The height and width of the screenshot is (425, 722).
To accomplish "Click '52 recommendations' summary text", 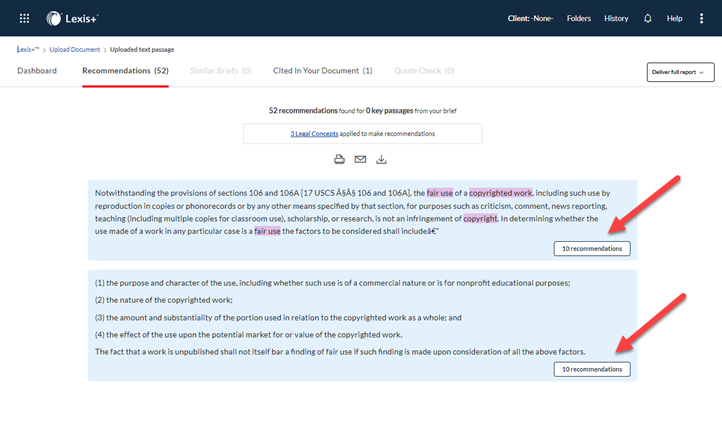I will (303, 111).
